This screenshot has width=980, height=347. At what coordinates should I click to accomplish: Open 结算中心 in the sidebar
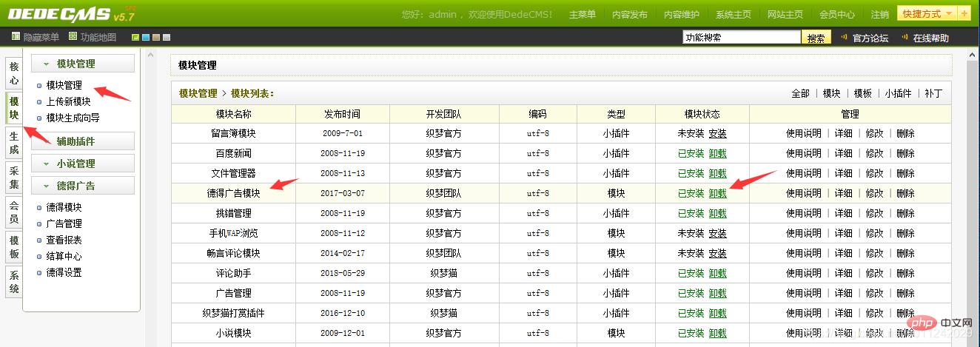click(64, 256)
